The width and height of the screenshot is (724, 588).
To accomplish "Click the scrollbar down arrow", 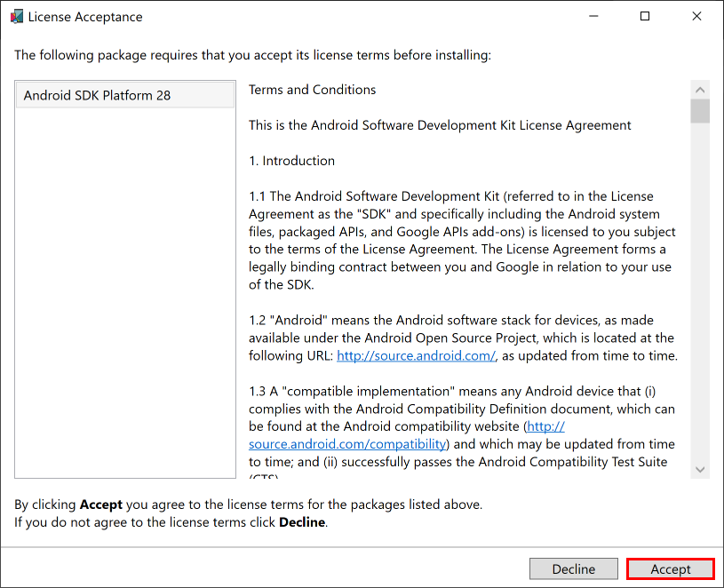I will [x=700, y=468].
